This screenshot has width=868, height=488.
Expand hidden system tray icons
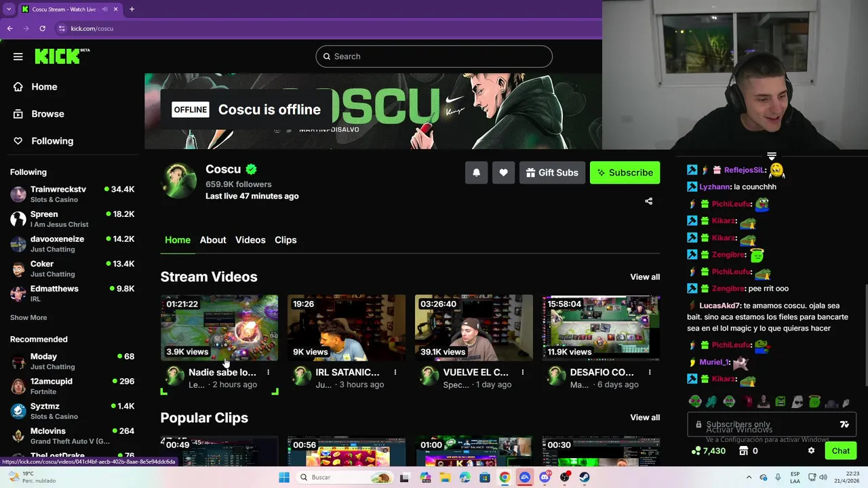pos(749,477)
